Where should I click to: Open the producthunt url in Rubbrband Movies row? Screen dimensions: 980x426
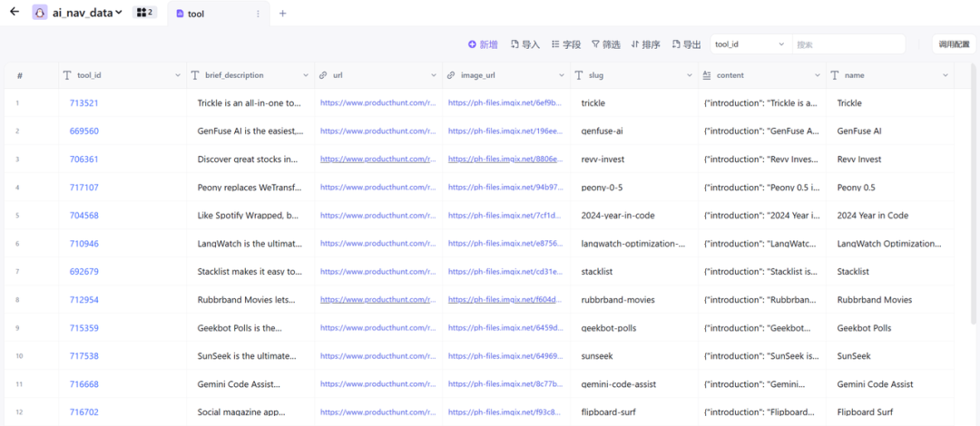tap(378, 300)
